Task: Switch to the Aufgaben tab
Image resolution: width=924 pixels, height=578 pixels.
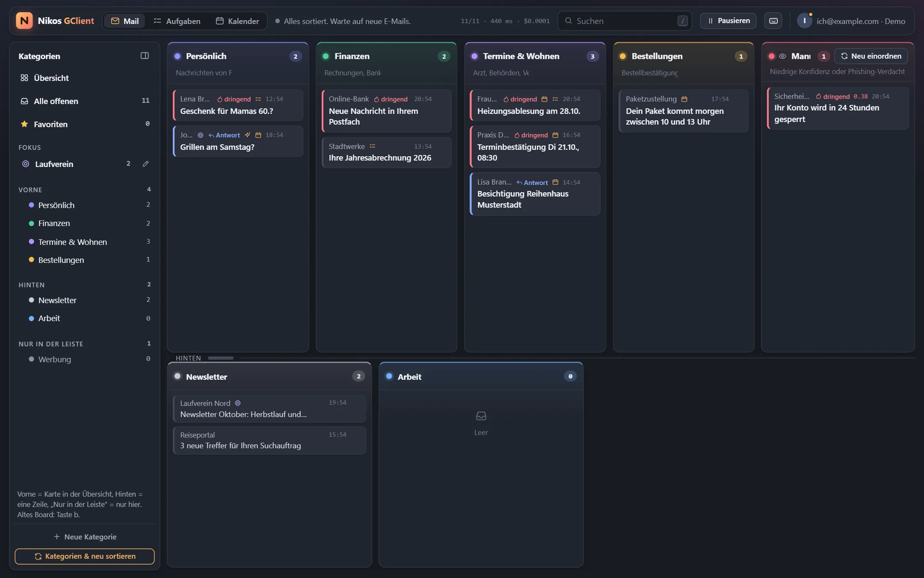Action: (x=177, y=21)
